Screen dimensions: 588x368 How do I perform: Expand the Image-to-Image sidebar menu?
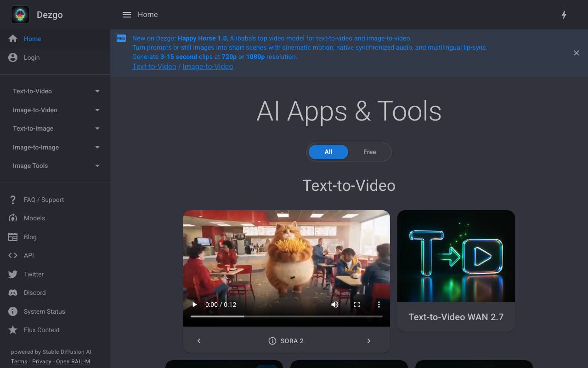point(55,147)
